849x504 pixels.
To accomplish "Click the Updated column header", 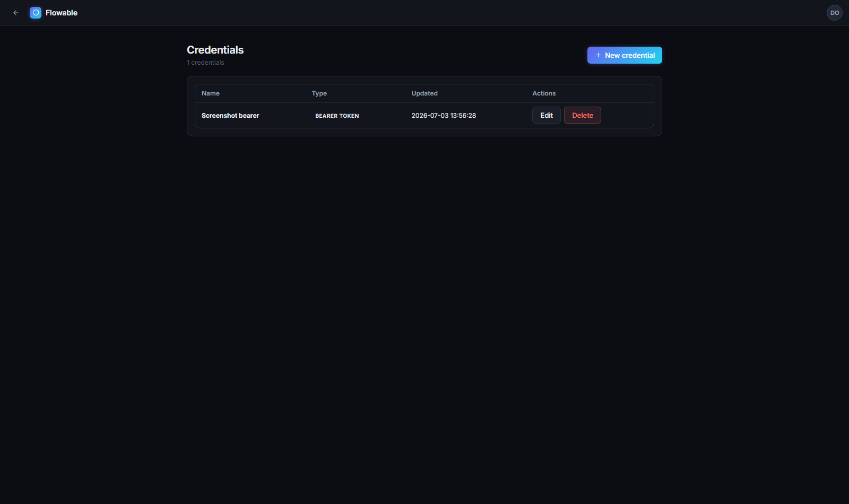I will pos(424,93).
